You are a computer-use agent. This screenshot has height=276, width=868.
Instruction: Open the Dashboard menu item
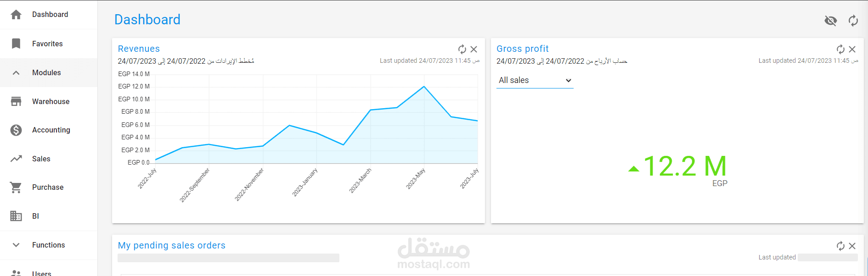click(x=50, y=15)
